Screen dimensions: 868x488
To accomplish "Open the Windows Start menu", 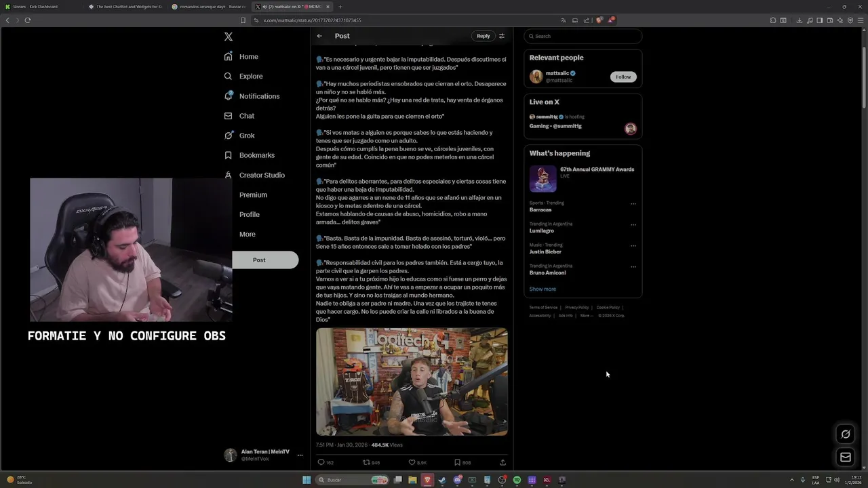I will click(x=307, y=480).
